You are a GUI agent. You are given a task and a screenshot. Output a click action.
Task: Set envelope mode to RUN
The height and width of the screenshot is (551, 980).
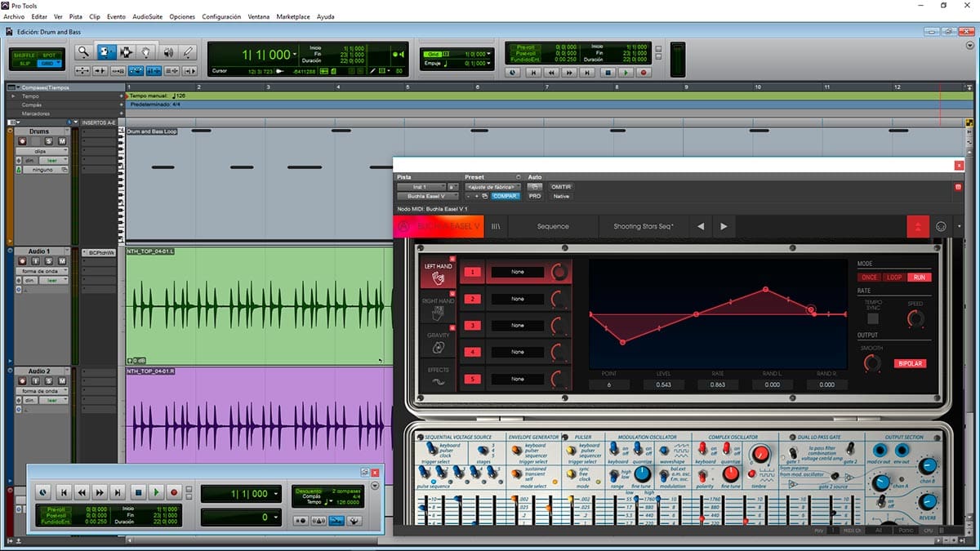(920, 278)
